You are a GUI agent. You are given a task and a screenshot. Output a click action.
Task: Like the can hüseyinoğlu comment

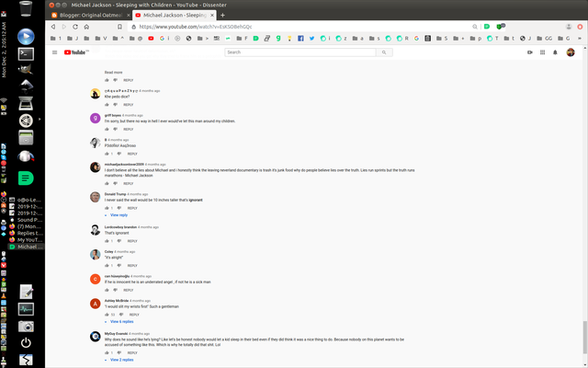(107, 291)
